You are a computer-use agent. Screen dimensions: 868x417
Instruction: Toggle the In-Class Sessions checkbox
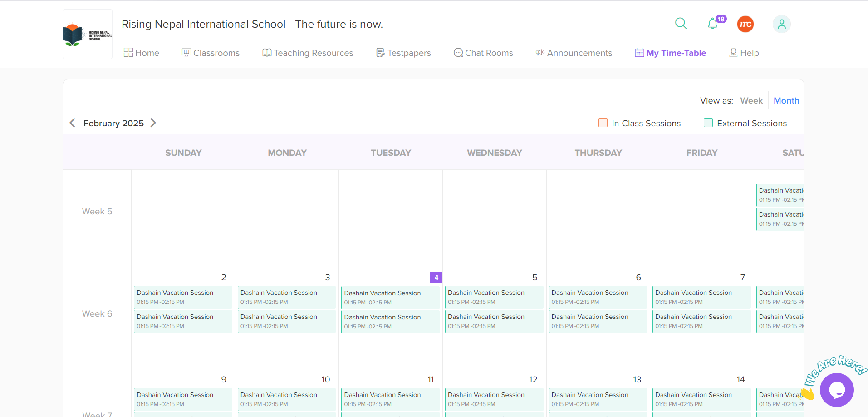603,123
